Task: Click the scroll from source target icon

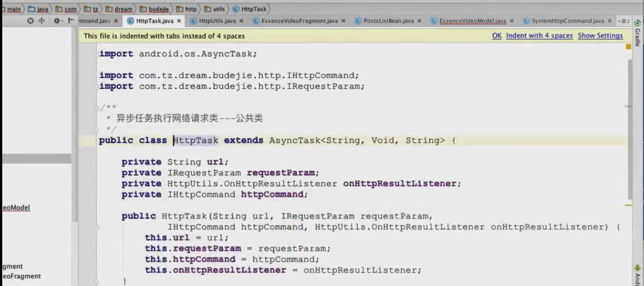Action: [30, 21]
